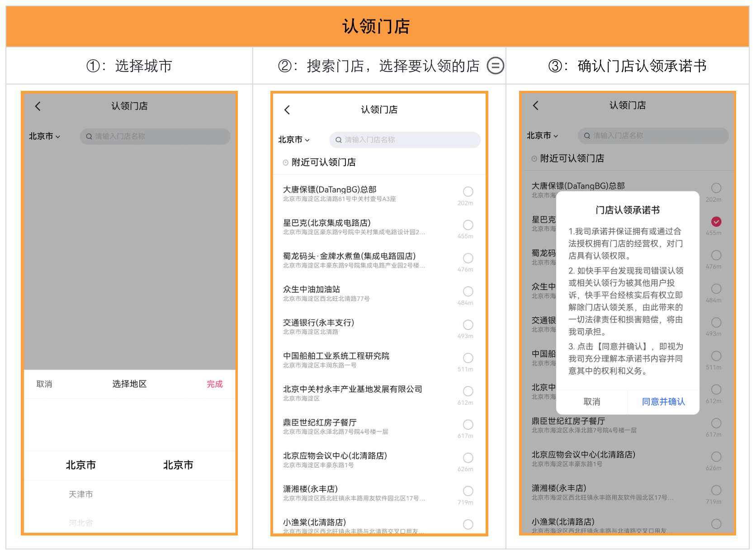Click 取消 in the 门店认领承诺书 dialog
This screenshot has height=554, width=756.
coord(592,402)
